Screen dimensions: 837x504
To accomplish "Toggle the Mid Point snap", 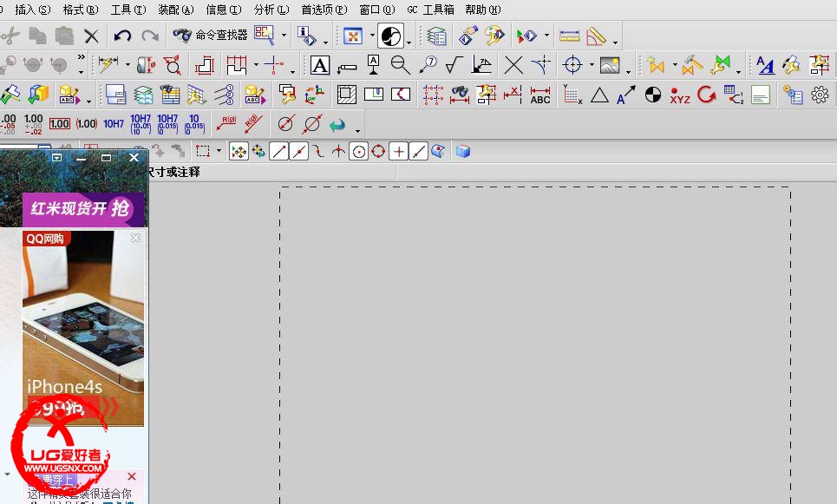I will pyautogui.click(x=299, y=152).
